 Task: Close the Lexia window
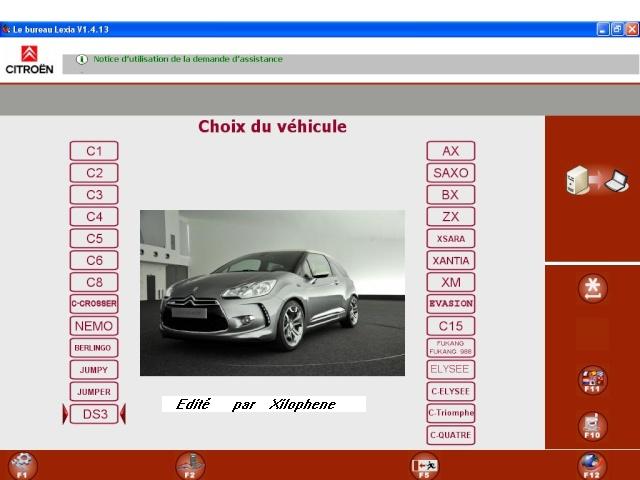coord(632,29)
